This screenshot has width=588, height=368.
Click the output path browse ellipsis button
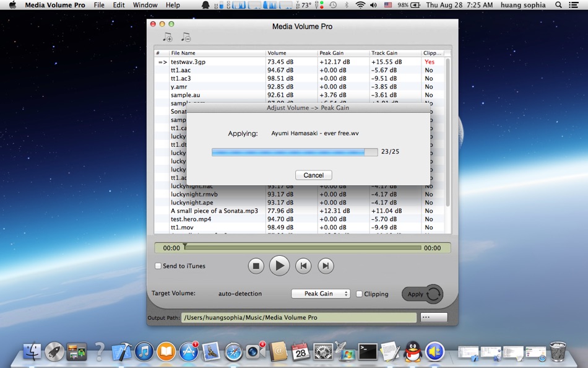(x=434, y=317)
